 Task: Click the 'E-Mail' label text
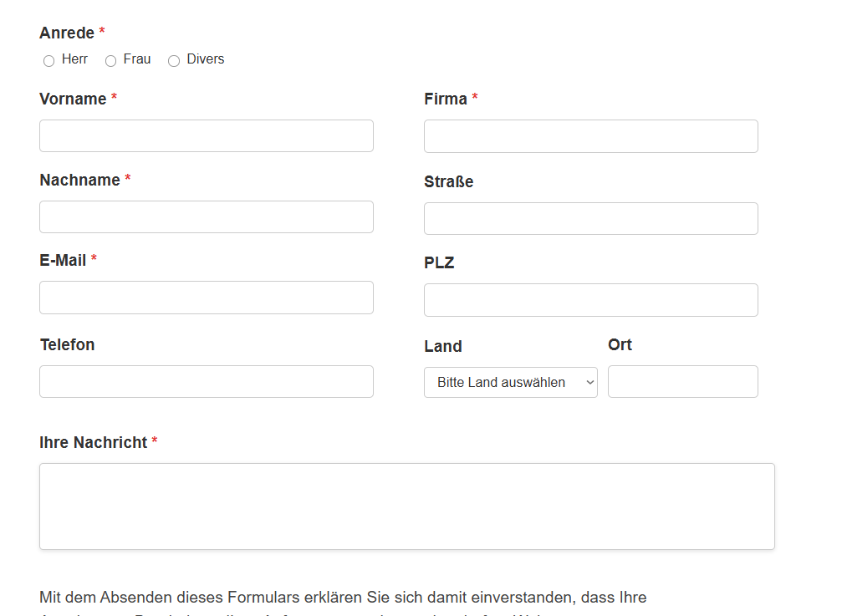pos(63,260)
